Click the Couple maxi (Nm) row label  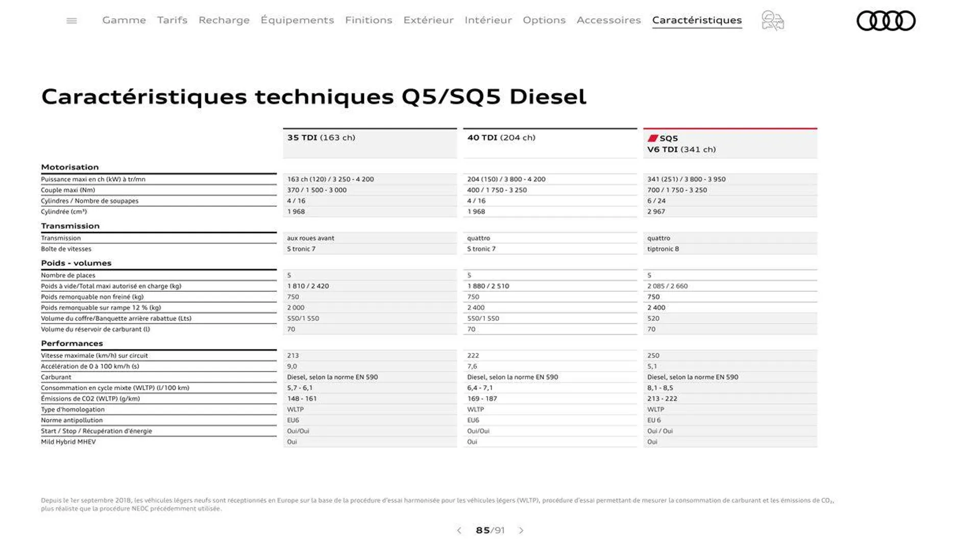(x=68, y=190)
